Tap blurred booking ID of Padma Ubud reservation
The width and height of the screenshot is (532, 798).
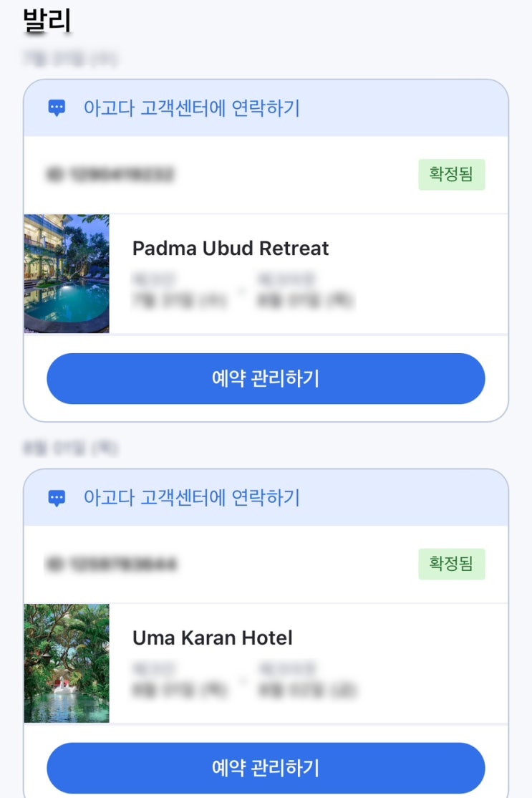(111, 174)
